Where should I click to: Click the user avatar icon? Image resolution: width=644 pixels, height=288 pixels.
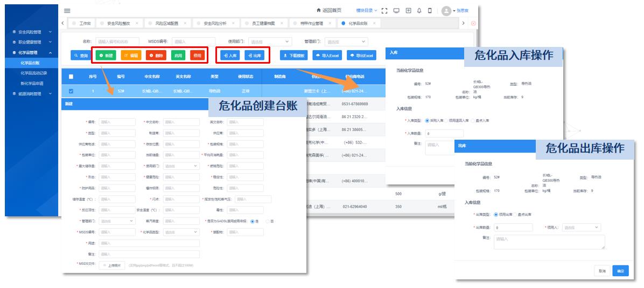446,11
